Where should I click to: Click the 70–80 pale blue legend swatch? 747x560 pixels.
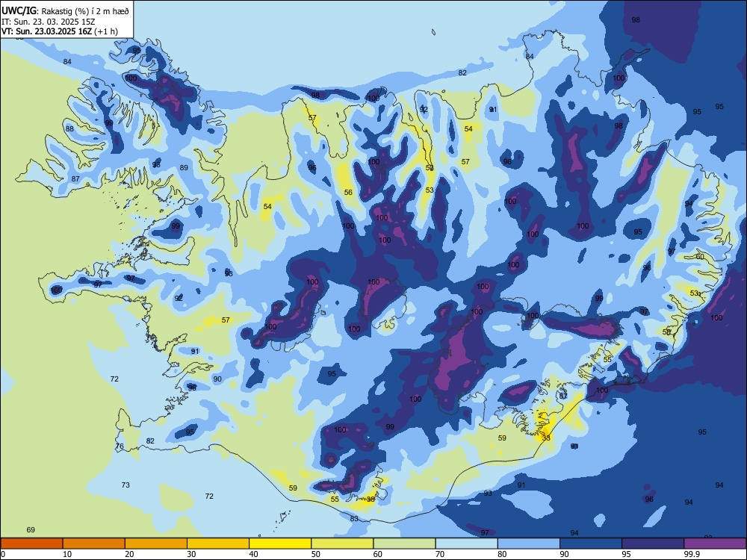466,544
